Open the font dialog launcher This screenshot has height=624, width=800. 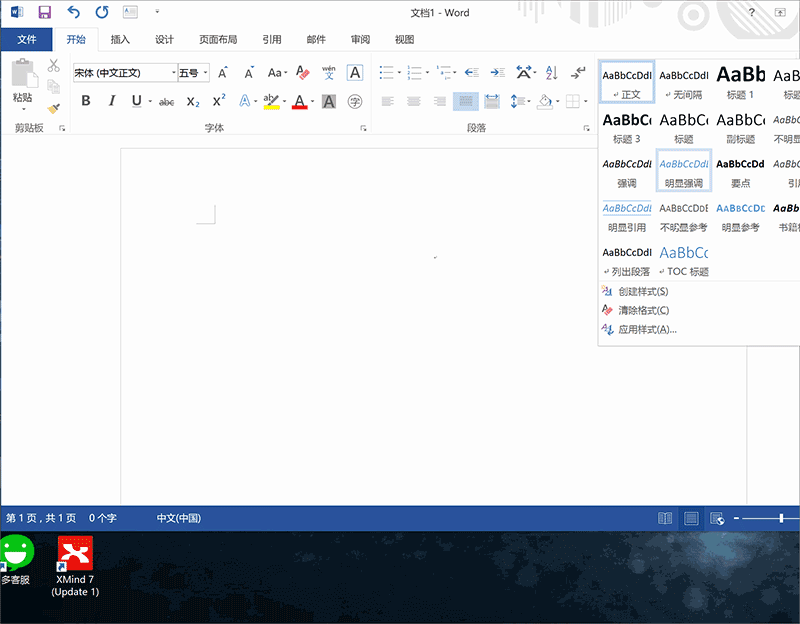[363, 128]
